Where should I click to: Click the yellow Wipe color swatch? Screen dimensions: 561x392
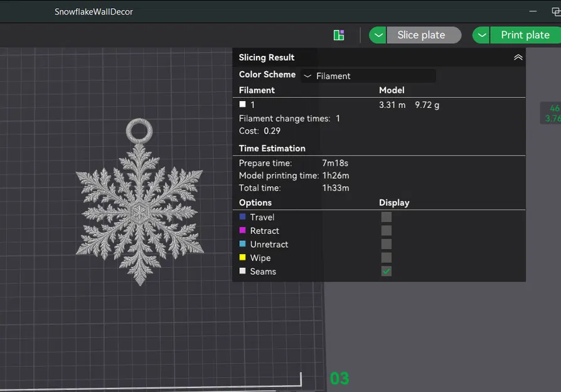[243, 257]
